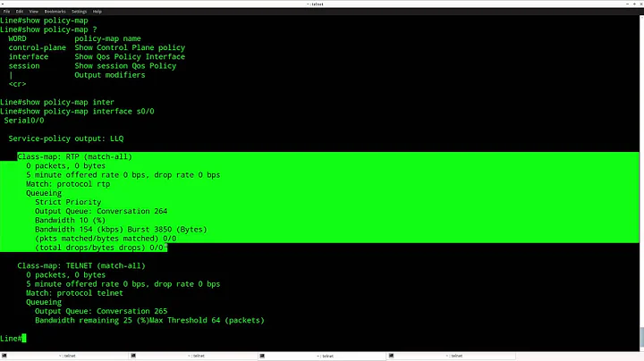Select the third telnet tab
Image resolution: width=644 pixels, height=361 pixels.
322,356
